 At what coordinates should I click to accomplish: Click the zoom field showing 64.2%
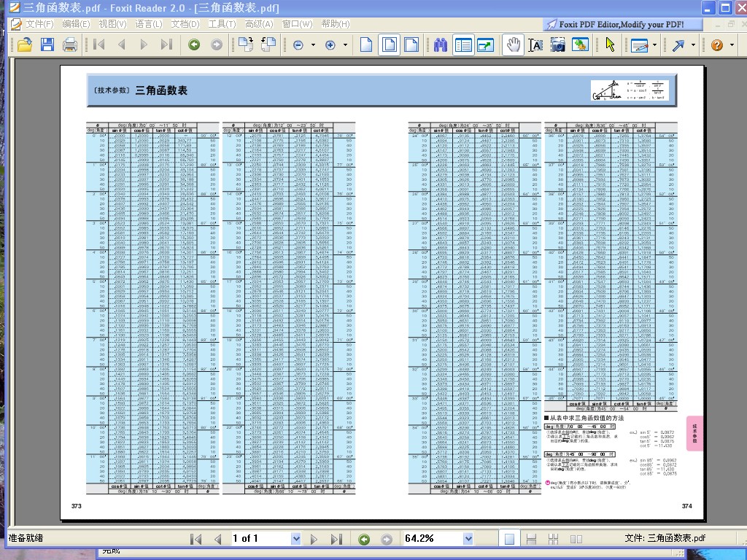pos(433,539)
